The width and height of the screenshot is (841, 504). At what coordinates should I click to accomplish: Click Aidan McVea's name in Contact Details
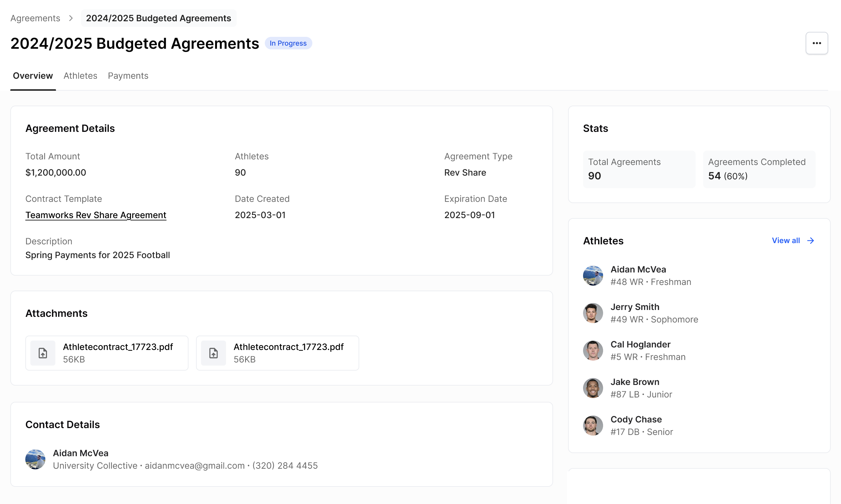click(x=81, y=453)
